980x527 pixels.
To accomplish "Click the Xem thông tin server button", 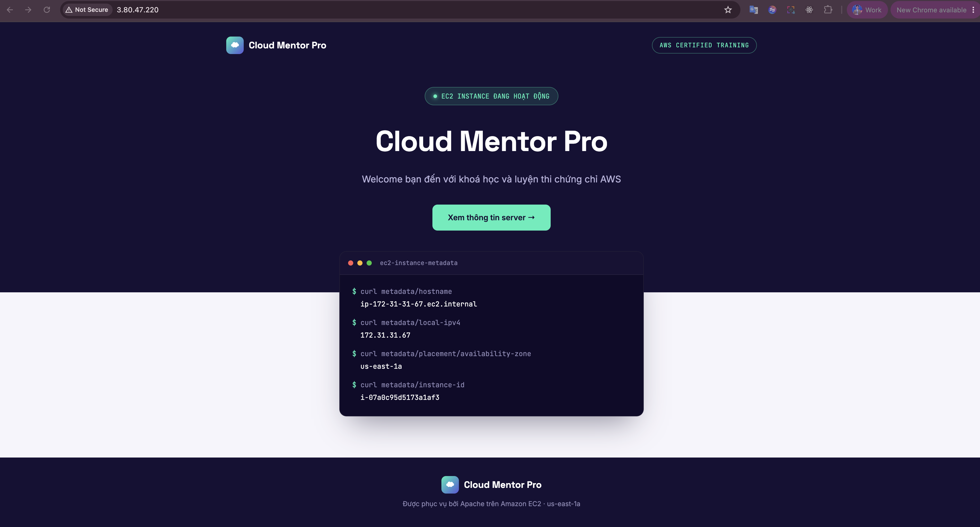I will tap(491, 217).
